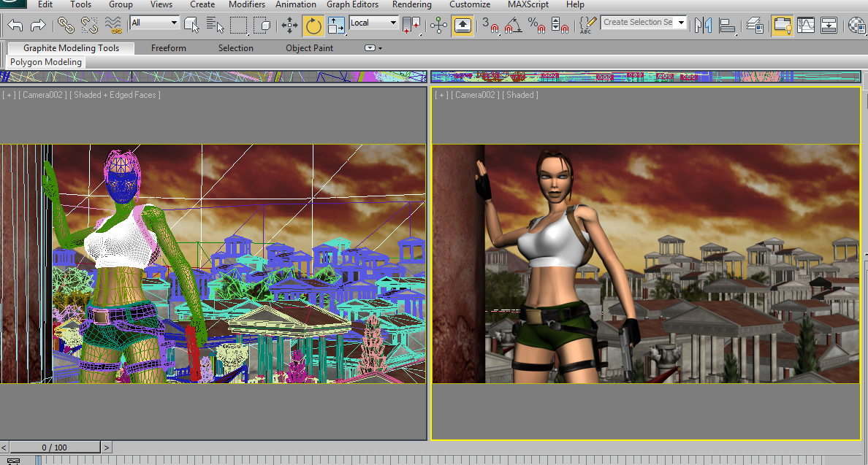Activate the Select and Rotate tool
This screenshot has height=465, width=868.
(x=313, y=26)
